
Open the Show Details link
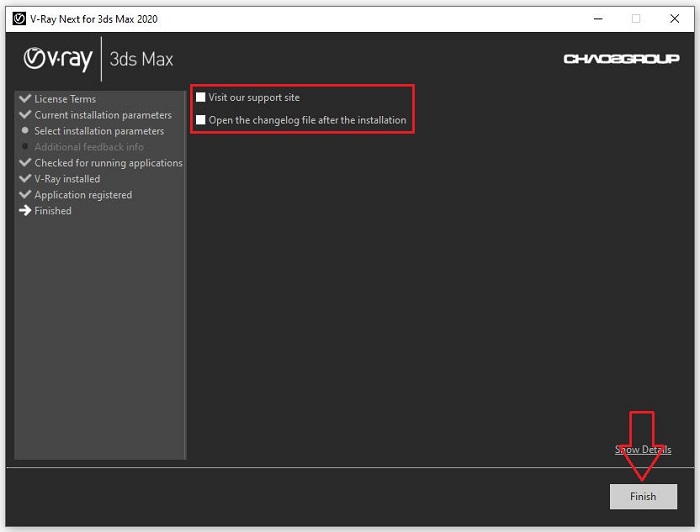[643, 449]
